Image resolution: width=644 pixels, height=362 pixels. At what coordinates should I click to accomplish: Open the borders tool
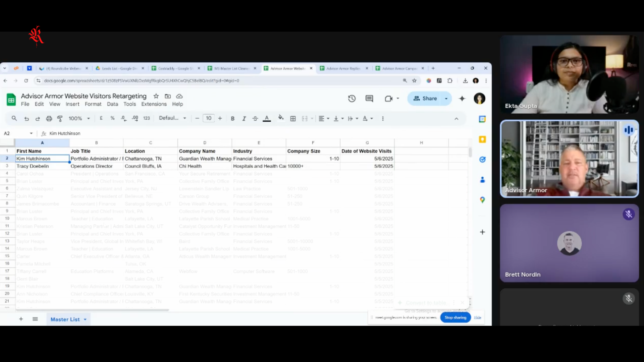coord(293,118)
